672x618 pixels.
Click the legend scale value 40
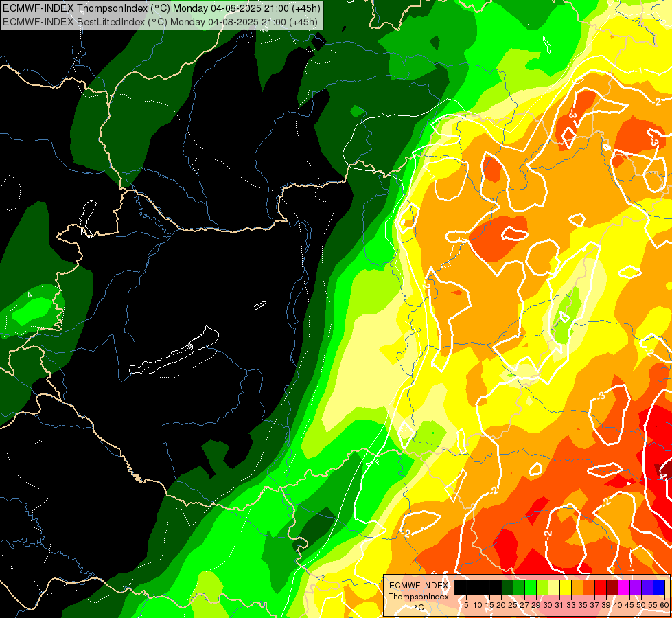coord(618,605)
